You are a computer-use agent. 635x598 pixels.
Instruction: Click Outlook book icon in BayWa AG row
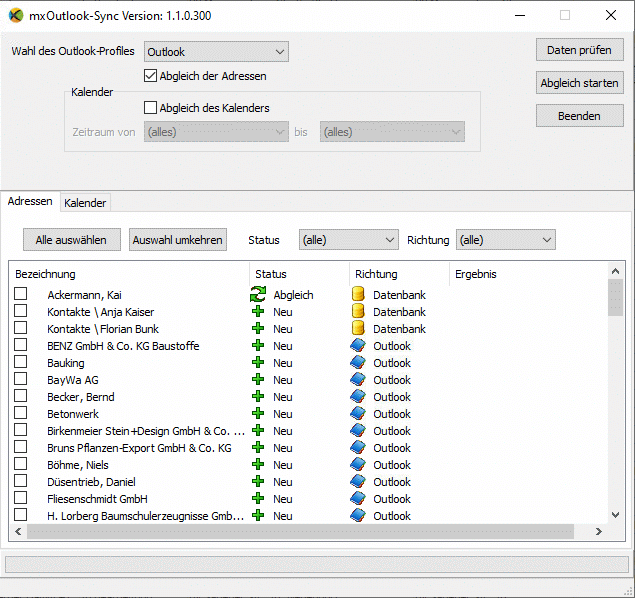point(358,379)
